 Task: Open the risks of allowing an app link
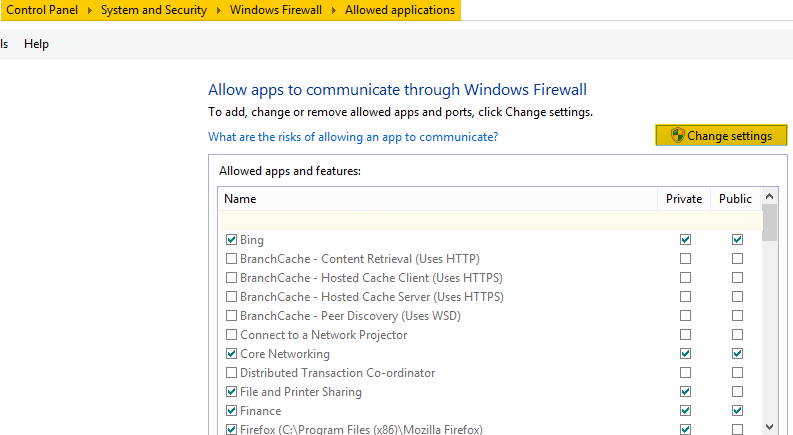click(352, 137)
